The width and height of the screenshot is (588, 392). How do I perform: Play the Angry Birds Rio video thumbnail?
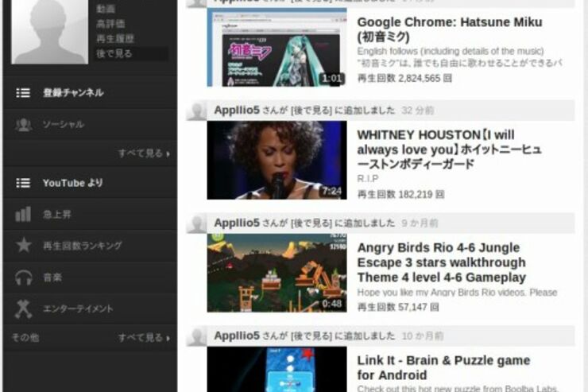click(277, 273)
